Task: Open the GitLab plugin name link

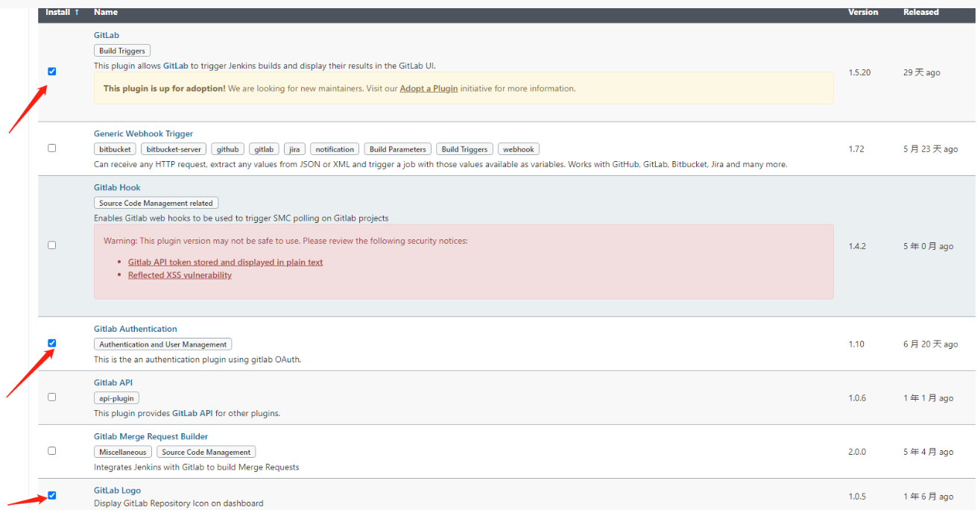Action: click(x=107, y=35)
